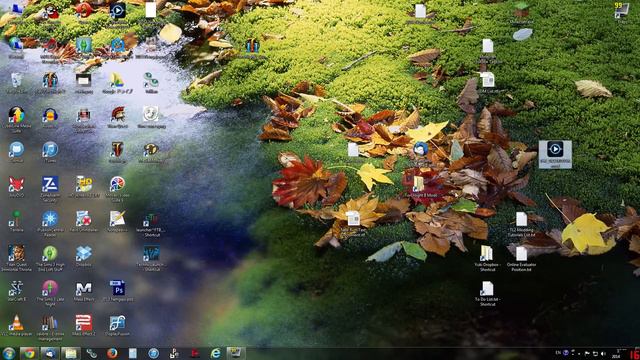Select the highlighted video file icon
The width and height of the screenshot is (640, 360).
pos(555,154)
